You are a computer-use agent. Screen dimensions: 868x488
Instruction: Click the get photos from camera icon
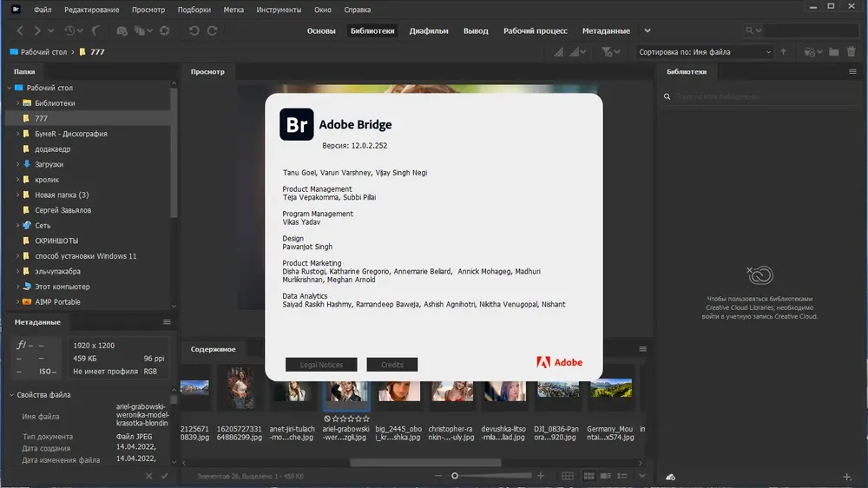point(122,30)
